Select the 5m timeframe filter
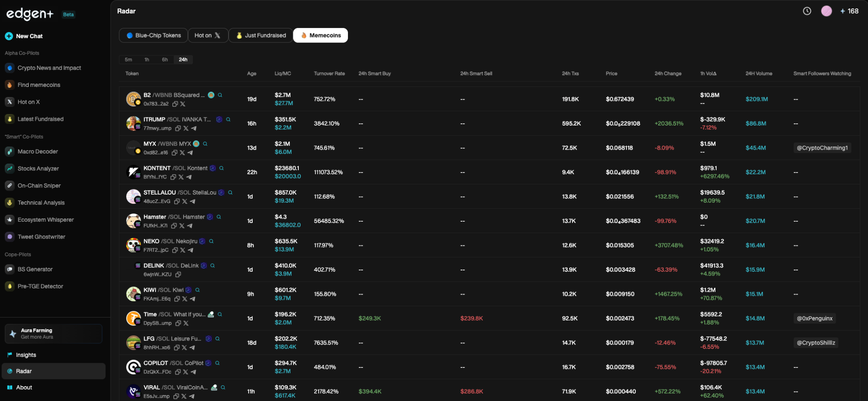 [128, 59]
